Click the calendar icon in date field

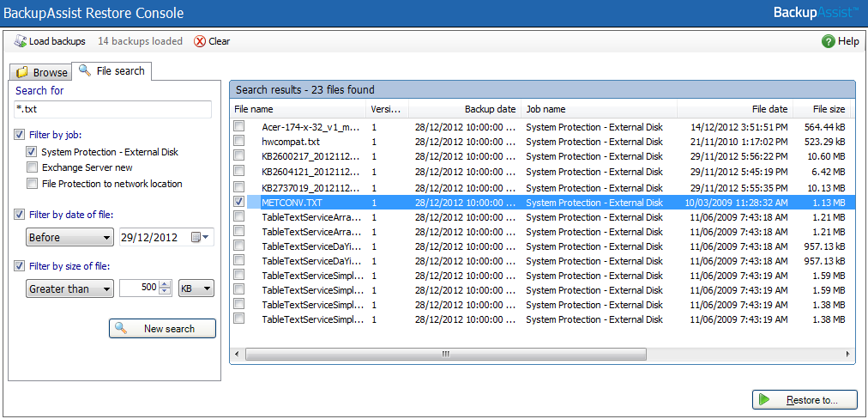(199, 237)
